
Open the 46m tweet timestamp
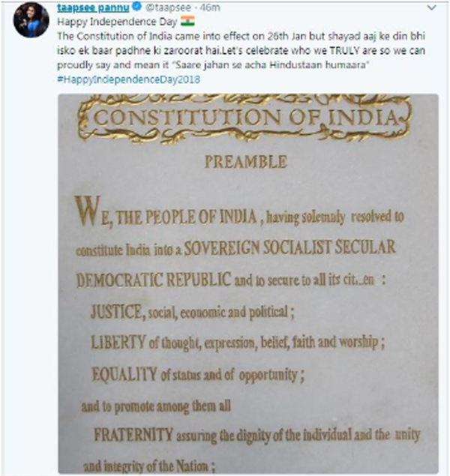click(x=194, y=8)
